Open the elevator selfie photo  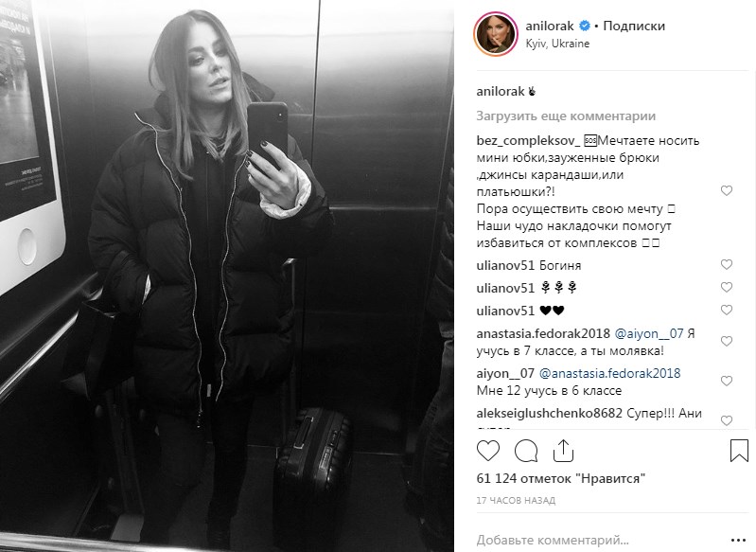click(226, 276)
